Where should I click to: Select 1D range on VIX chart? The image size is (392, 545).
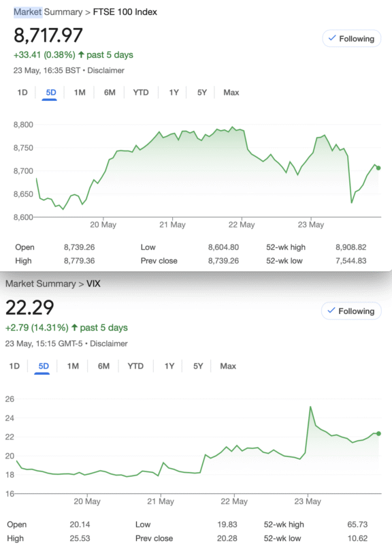(x=14, y=366)
